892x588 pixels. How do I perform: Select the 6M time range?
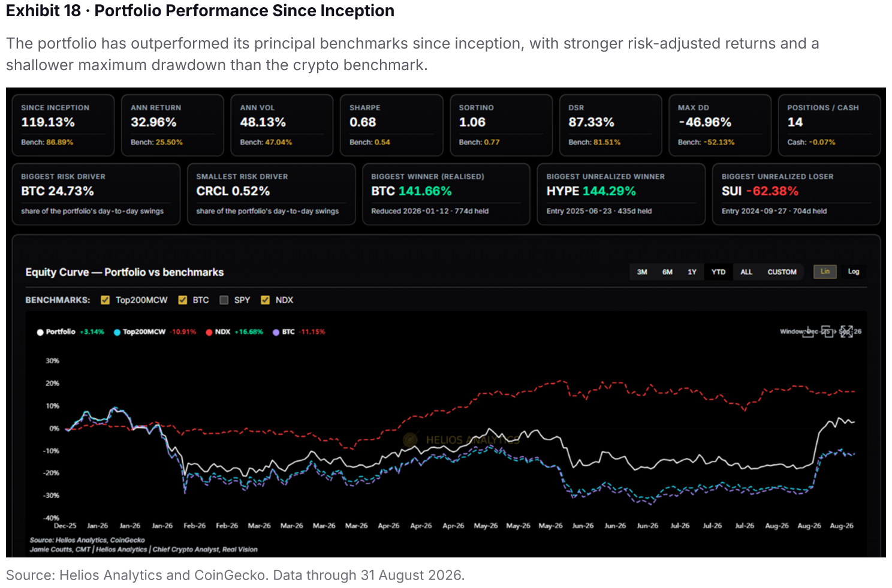point(667,272)
